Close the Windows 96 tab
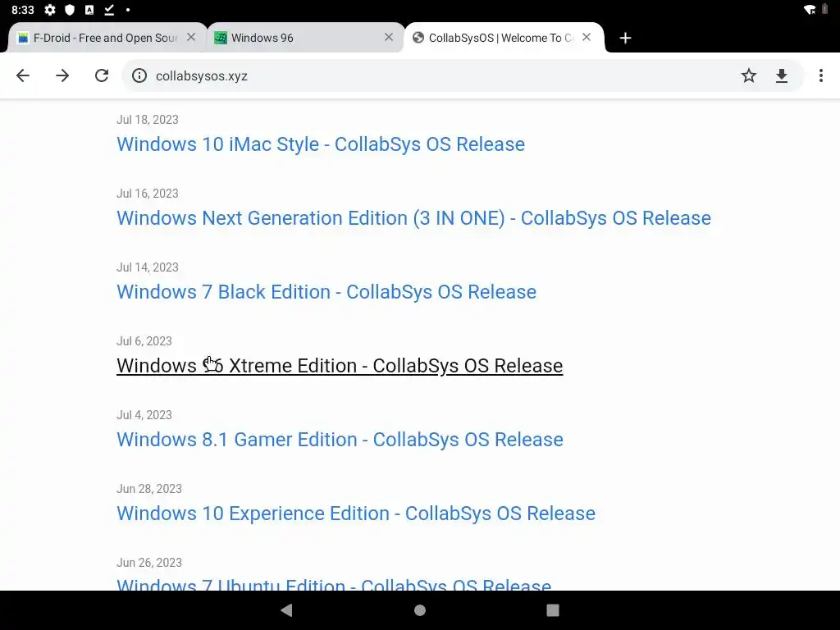 (x=389, y=37)
